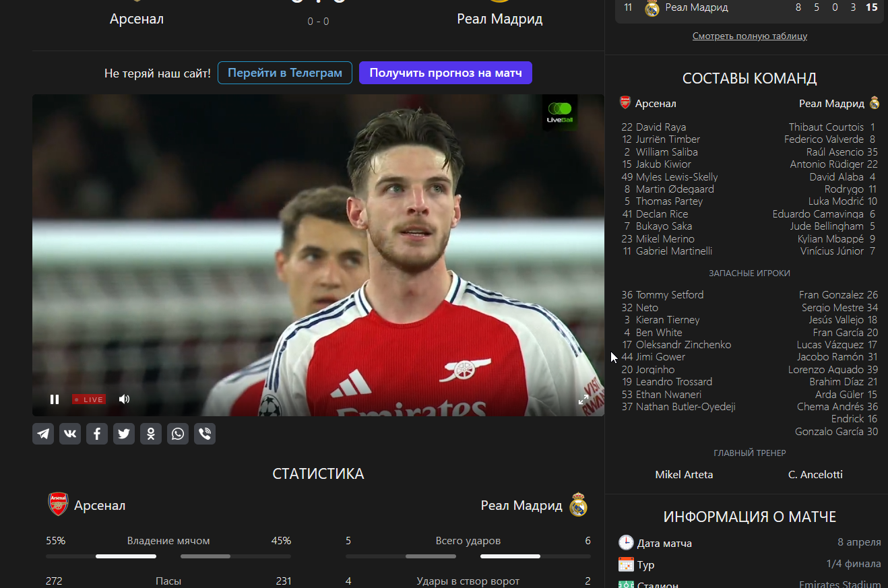Select Kylian Mbappé in the lineup
Viewport: 888px width, 588px height.
831,239
